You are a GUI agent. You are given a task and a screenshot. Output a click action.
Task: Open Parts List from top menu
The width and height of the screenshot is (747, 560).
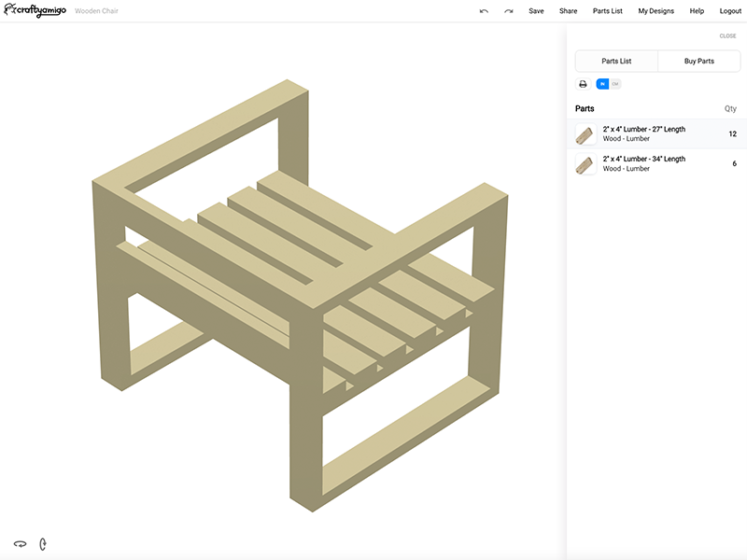coord(607,11)
